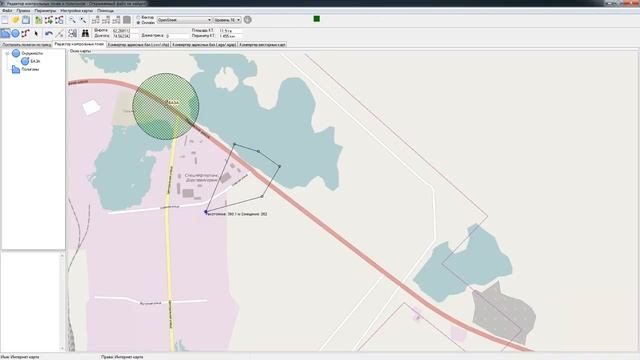Image resolution: width=640 pixels, height=360 pixels.
Task: Click the green square status indicator
Action: (x=316, y=19)
